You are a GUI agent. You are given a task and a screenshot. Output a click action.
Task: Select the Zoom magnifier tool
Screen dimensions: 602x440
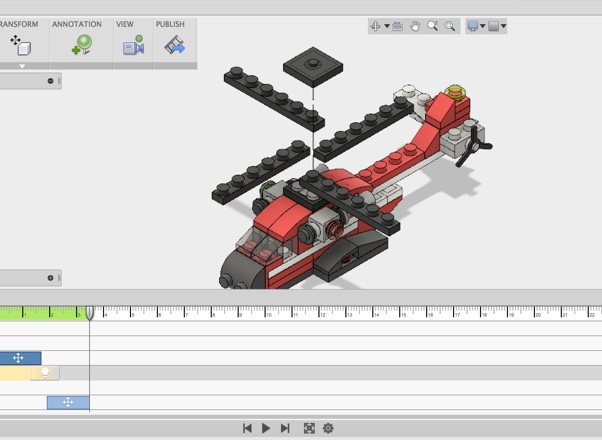click(433, 26)
